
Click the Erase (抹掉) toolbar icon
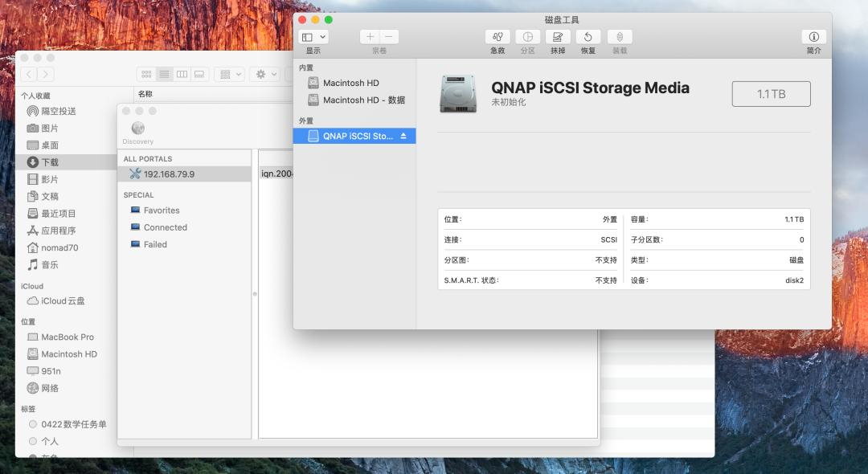(558, 37)
